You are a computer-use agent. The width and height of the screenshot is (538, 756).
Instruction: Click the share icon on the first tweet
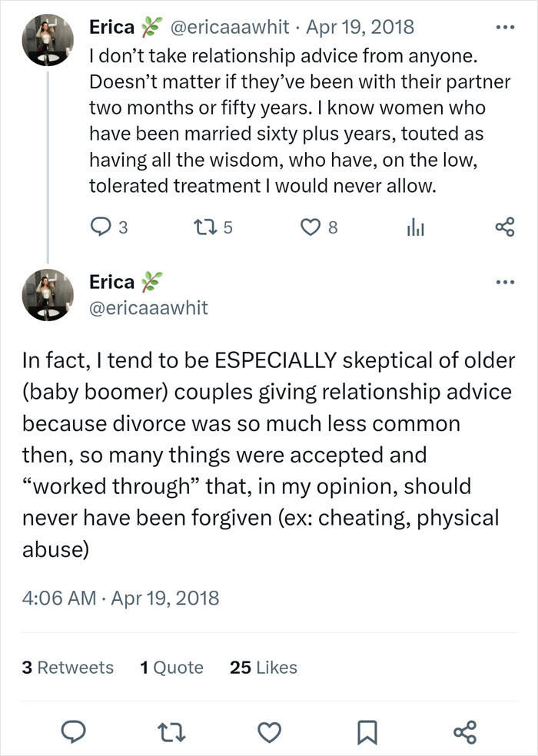click(504, 226)
